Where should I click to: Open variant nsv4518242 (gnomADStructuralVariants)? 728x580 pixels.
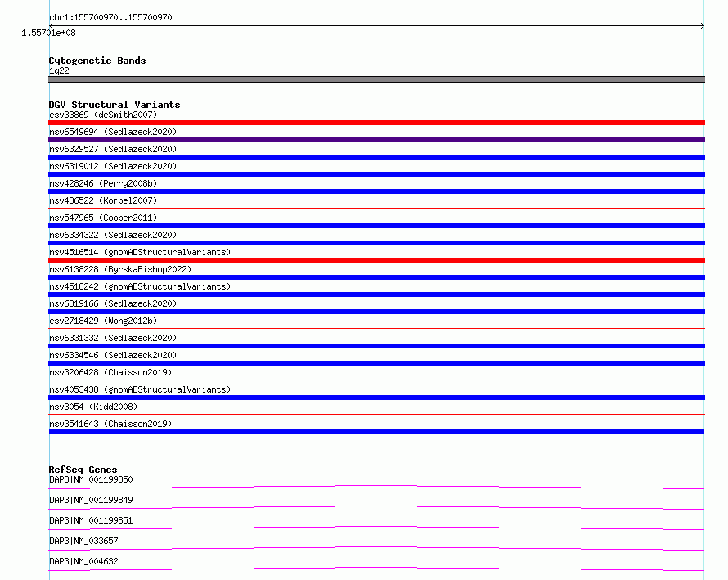pyautogui.click(x=140, y=286)
